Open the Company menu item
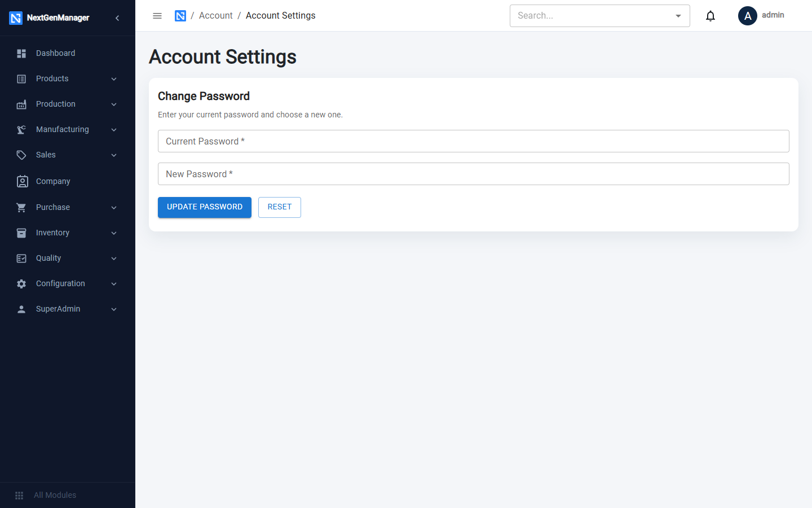Screen dimensions: 812x508 coord(68,181)
